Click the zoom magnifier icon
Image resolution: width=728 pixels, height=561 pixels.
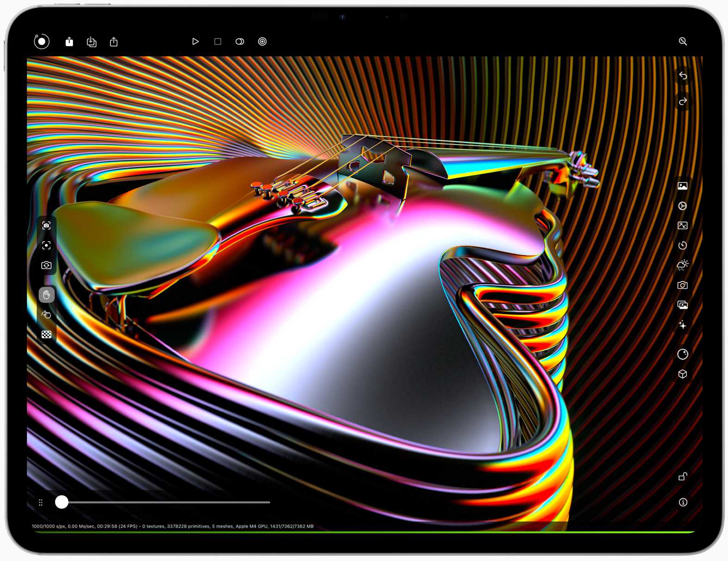tap(683, 42)
